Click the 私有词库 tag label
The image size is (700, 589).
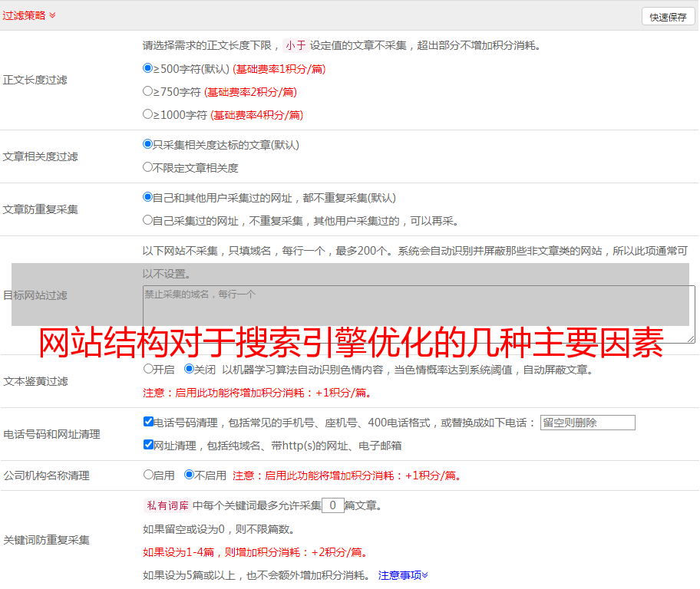point(166,505)
